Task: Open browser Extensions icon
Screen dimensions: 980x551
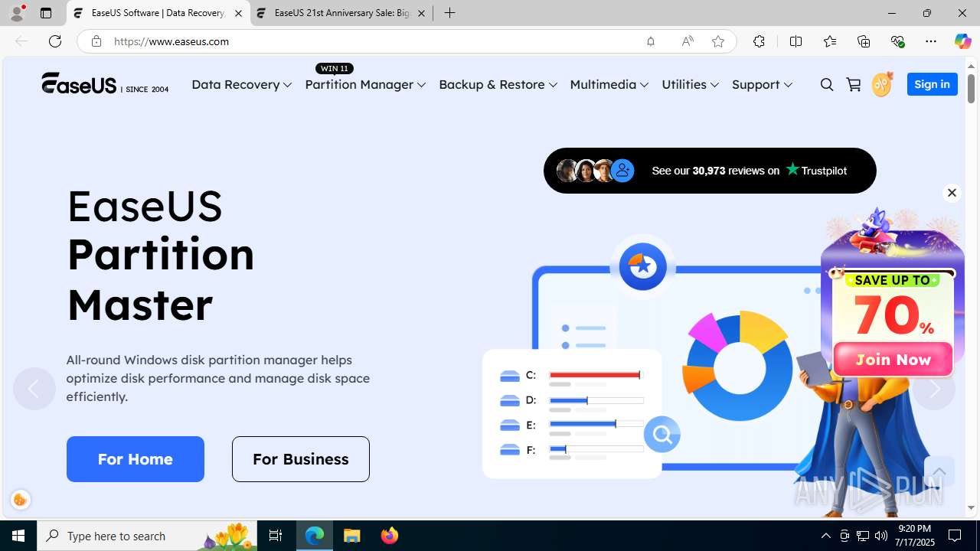Action: point(759,41)
